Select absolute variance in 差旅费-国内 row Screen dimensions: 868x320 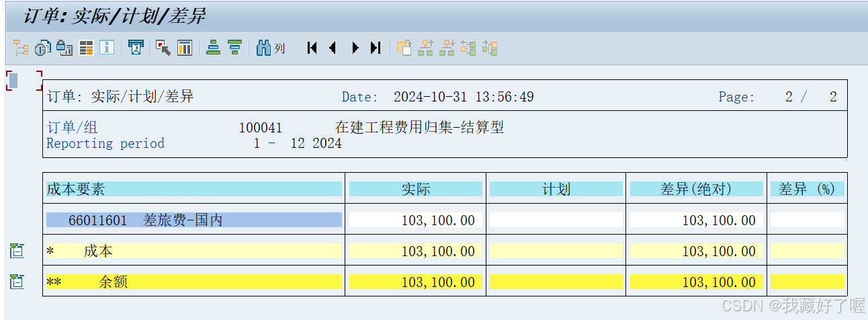click(x=696, y=220)
